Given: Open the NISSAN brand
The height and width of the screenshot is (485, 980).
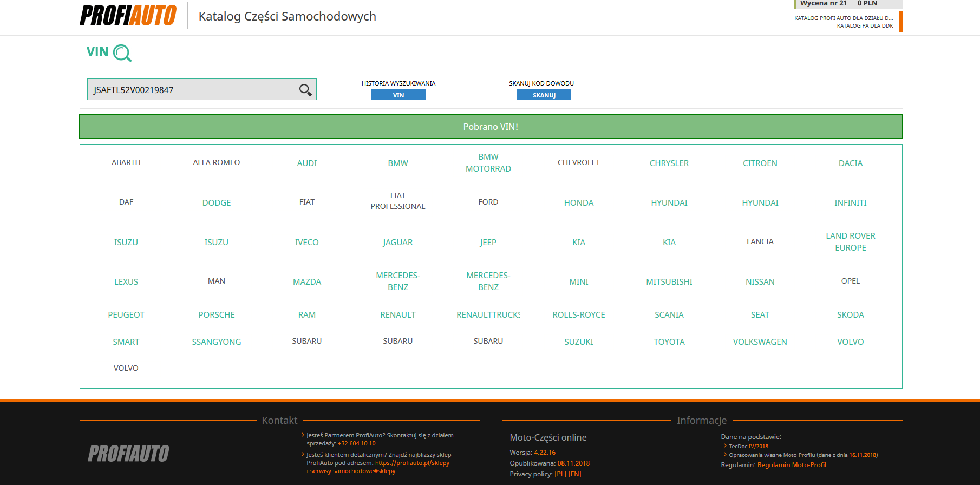Looking at the screenshot, I should tap(760, 281).
